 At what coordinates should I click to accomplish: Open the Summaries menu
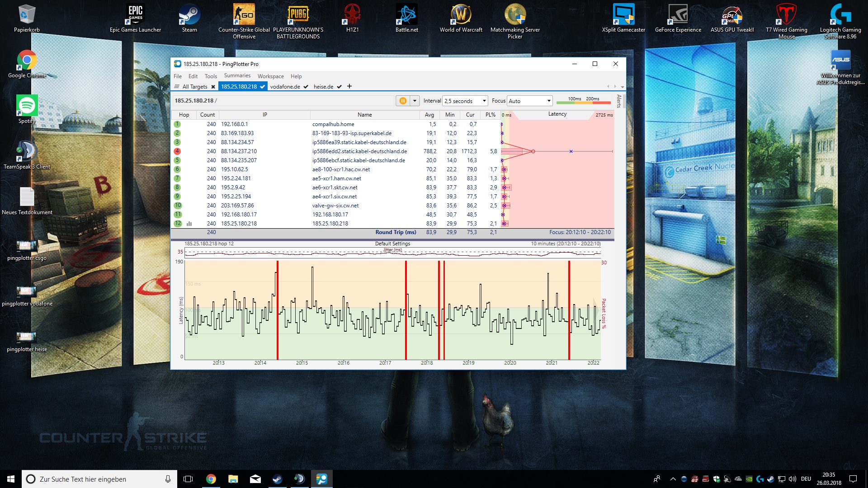tap(237, 76)
